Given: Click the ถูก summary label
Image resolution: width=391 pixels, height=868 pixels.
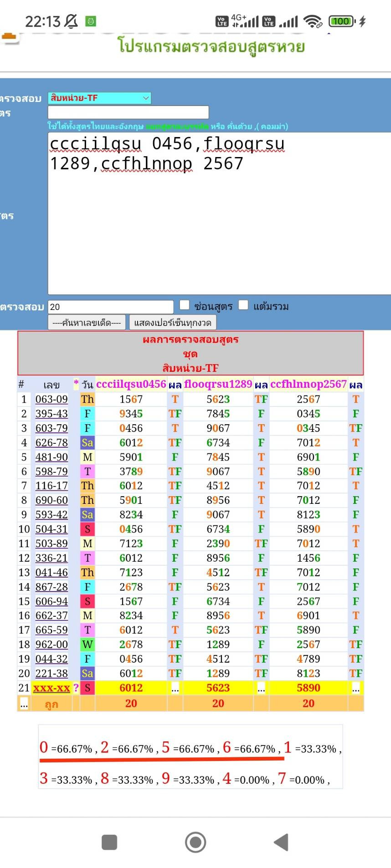Looking at the screenshot, I should pos(51,704).
